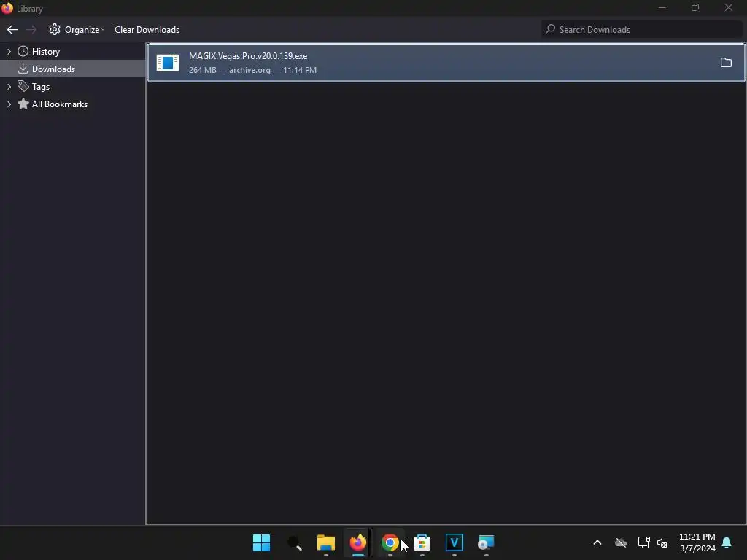Image resolution: width=747 pixels, height=560 pixels.
Task: Expand the Tags tree node
Action: click(9, 87)
